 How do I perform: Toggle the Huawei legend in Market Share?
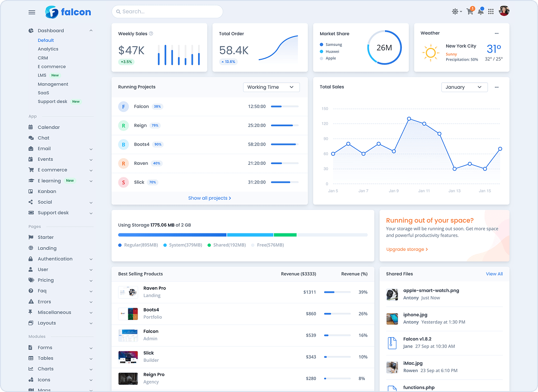330,51
